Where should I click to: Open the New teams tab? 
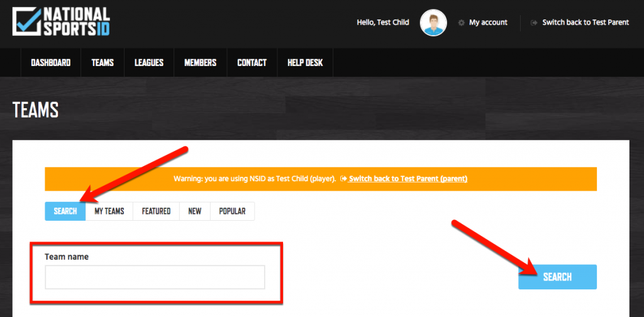[x=195, y=211]
